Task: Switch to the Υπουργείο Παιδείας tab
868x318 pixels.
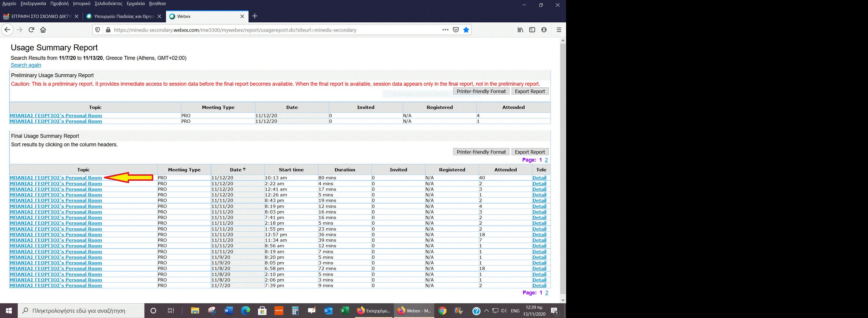Action: (123, 16)
